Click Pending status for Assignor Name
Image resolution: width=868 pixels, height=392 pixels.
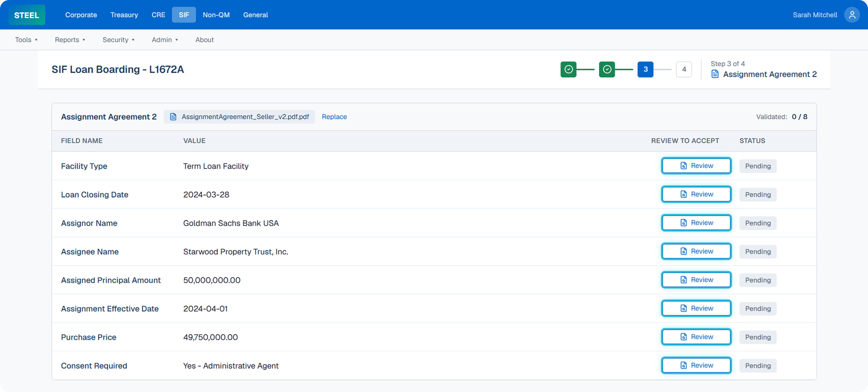click(758, 223)
